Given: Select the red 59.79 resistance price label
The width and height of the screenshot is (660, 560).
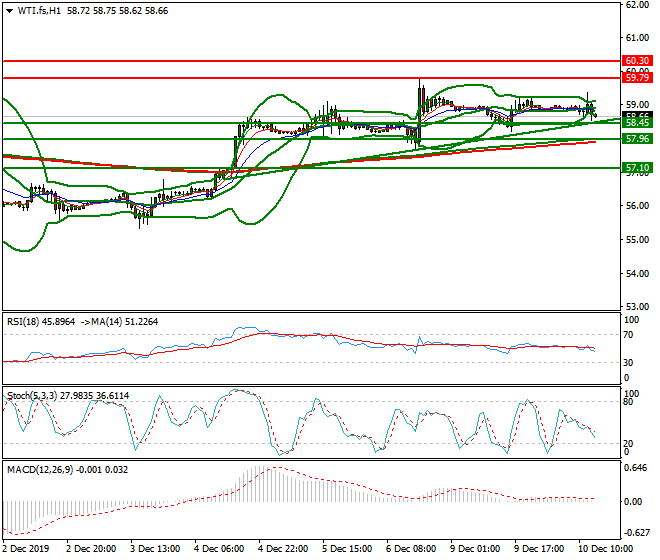Looking at the screenshot, I should [x=637, y=77].
